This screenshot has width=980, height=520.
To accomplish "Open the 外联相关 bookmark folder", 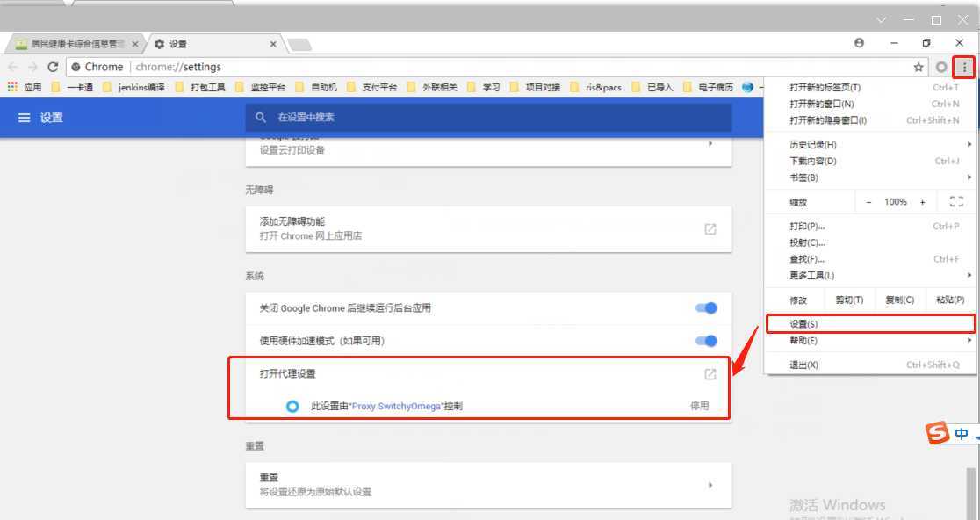I will (432, 87).
